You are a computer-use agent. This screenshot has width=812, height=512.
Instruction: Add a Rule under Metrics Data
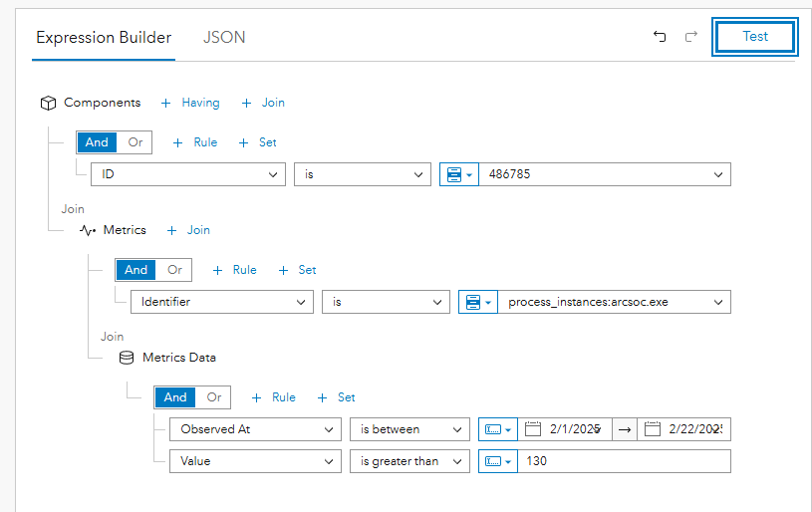(274, 397)
